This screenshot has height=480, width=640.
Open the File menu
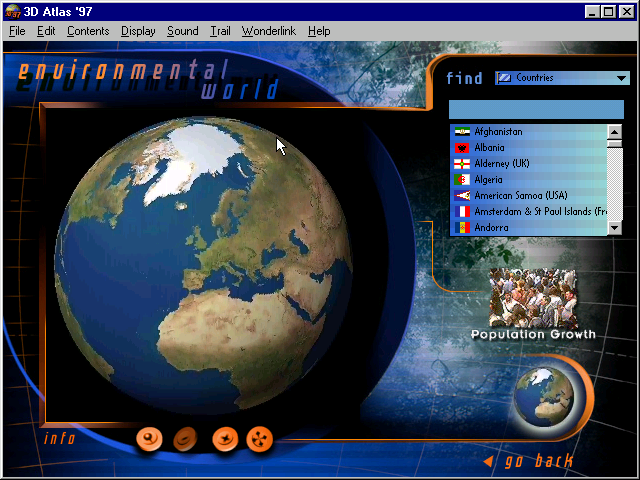click(x=17, y=31)
